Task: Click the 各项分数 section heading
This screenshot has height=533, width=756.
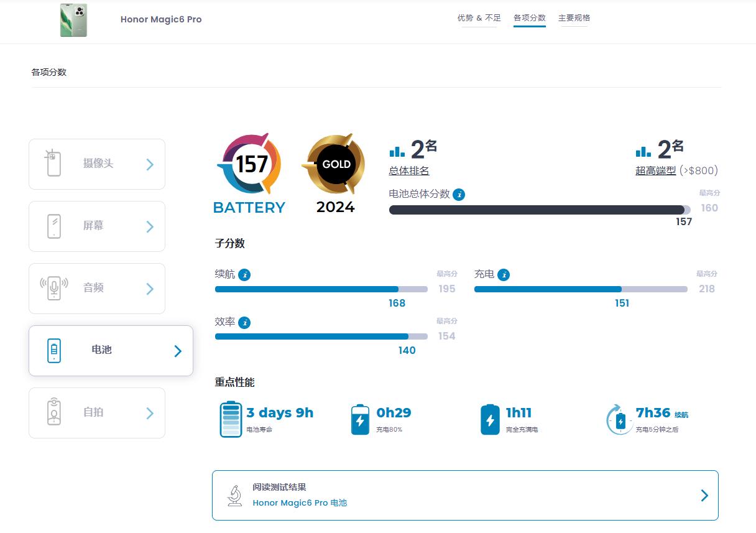Action: (49, 72)
